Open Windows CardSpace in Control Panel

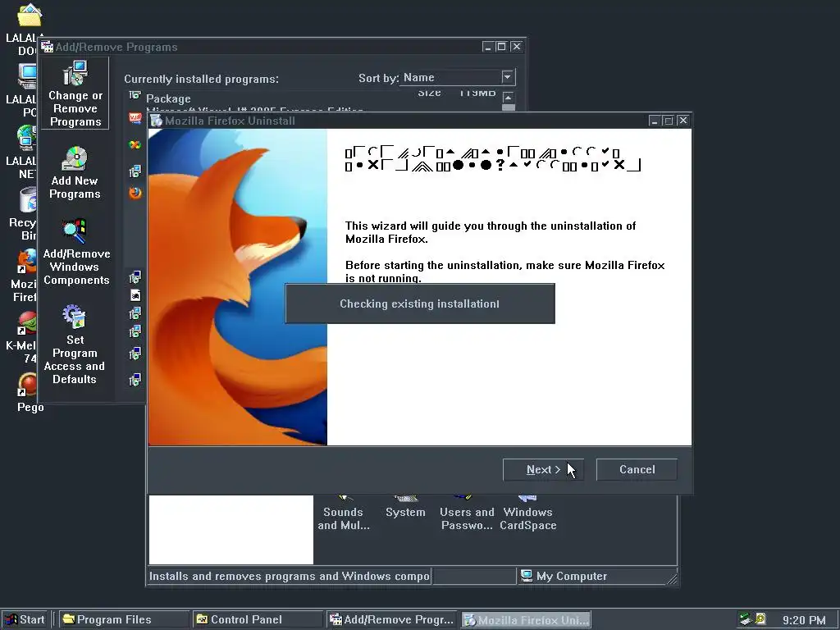(x=527, y=514)
